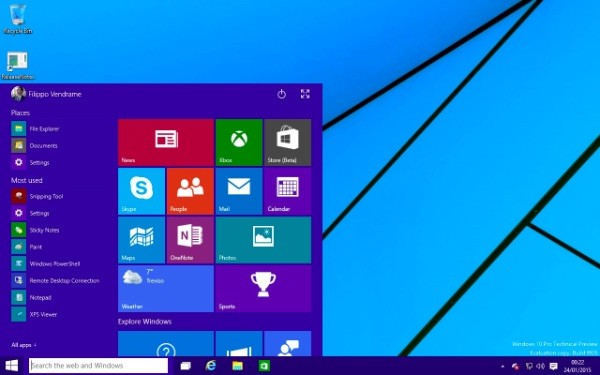Open the Xbox tile
Viewport: 600px width, 375px height.
[x=239, y=142]
